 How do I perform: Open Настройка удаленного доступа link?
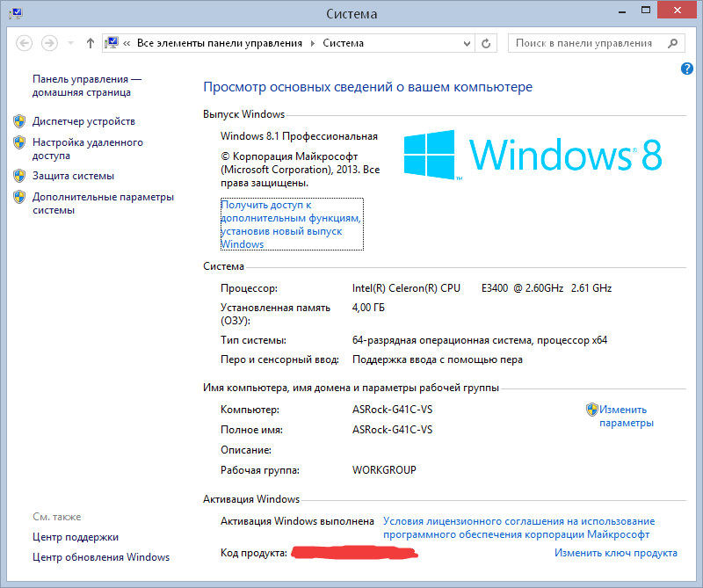[87, 149]
